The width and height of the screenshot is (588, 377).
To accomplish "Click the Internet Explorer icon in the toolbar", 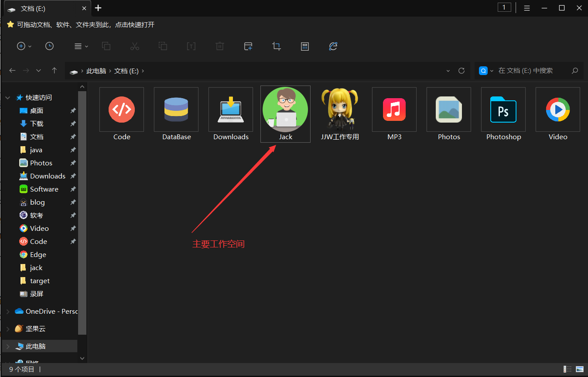I will pos(333,46).
